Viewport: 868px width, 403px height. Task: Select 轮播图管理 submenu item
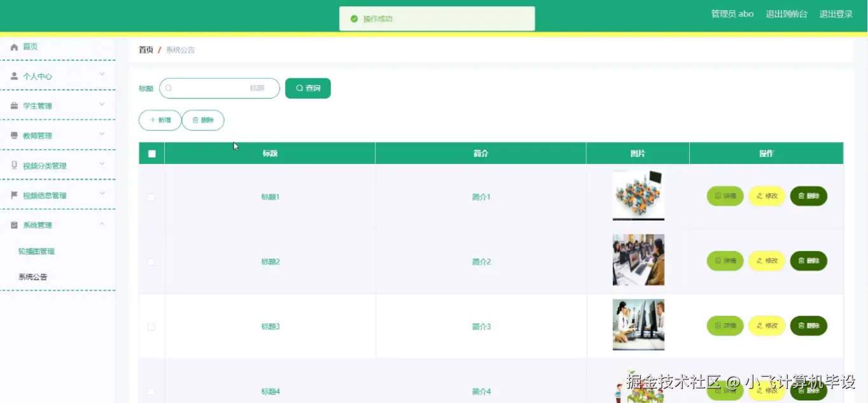click(x=37, y=252)
